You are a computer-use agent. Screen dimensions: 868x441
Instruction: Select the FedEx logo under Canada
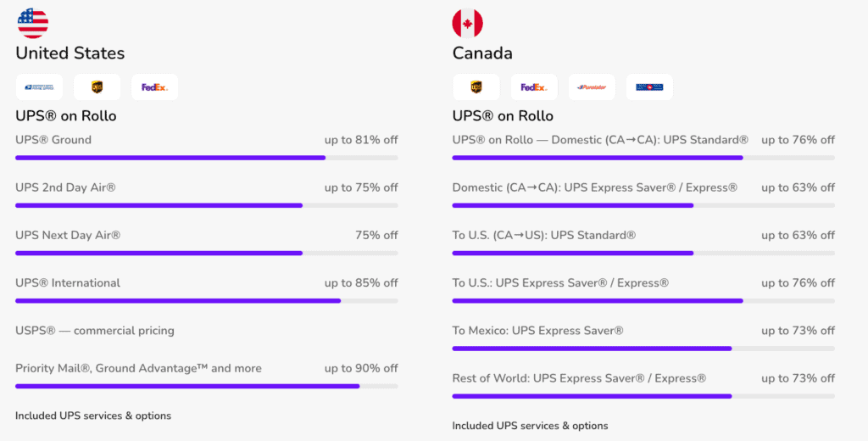click(534, 87)
